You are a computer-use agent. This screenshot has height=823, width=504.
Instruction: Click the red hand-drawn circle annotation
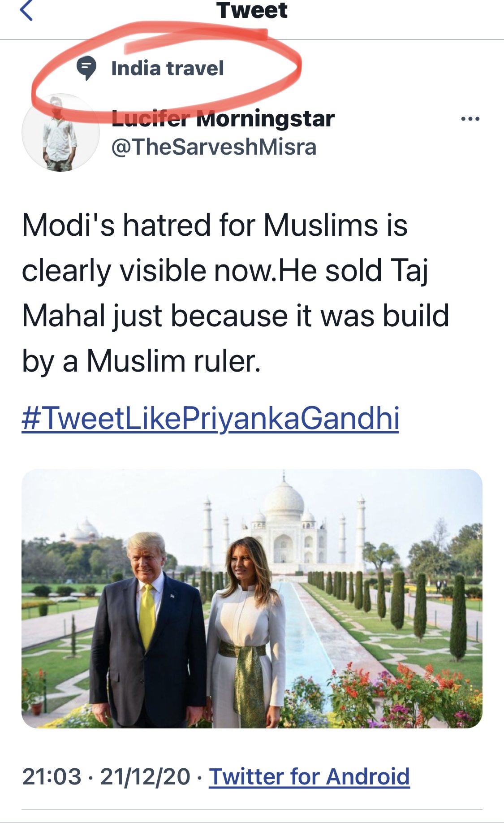[x=166, y=71]
